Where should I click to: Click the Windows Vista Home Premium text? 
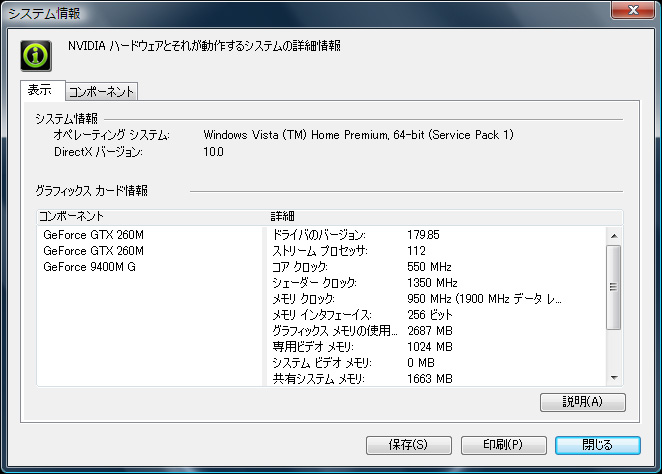pyautogui.click(x=358, y=135)
